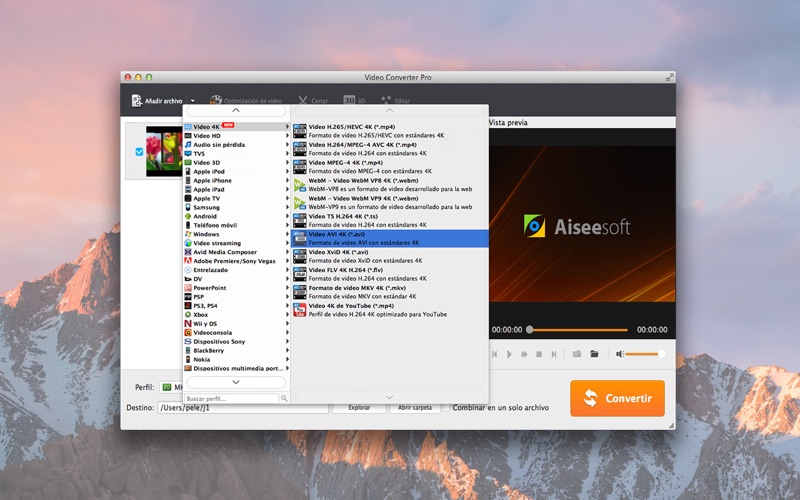This screenshot has height=500, width=800.
Task: Expand the Video streaming submenu arrow
Action: [x=287, y=243]
